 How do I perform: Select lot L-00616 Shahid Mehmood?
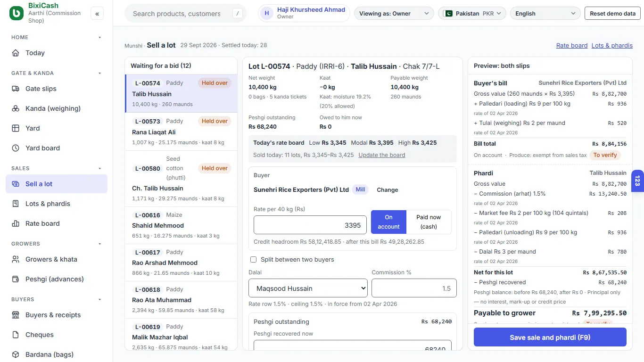click(181, 225)
